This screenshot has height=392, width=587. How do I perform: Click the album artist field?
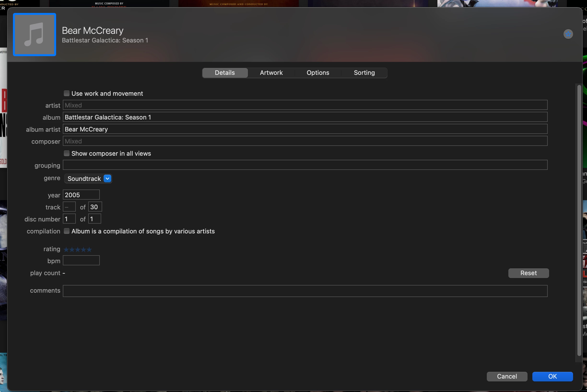click(305, 129)
